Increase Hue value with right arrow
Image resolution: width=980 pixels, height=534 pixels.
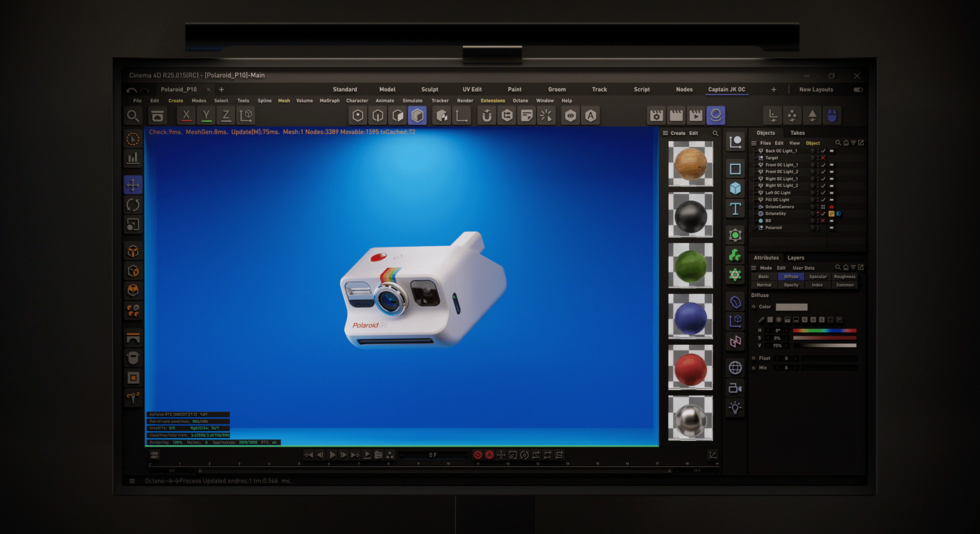point(786,331)
